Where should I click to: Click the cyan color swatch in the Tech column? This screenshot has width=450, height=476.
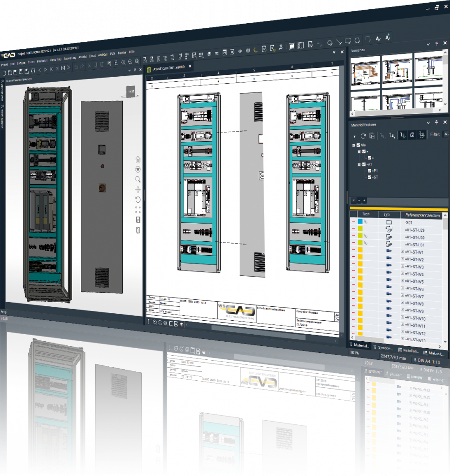[x=360, y=221]
